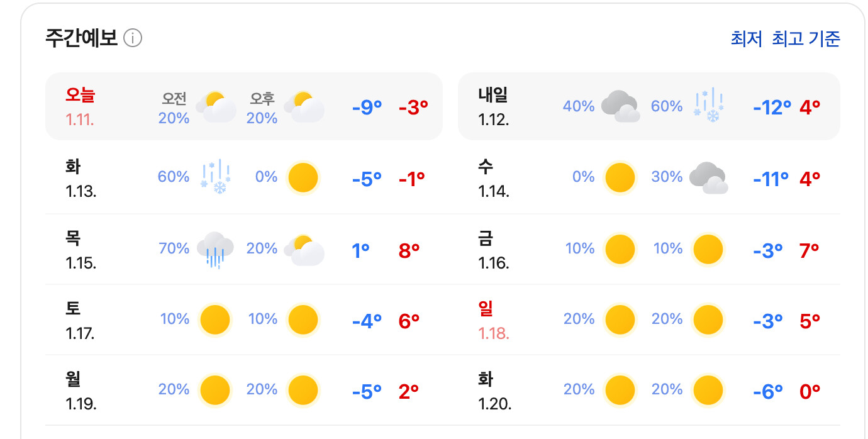Click the info icon beside 주간예보
The width and height of the screenshot is (868, 439).
coord(133,38)
